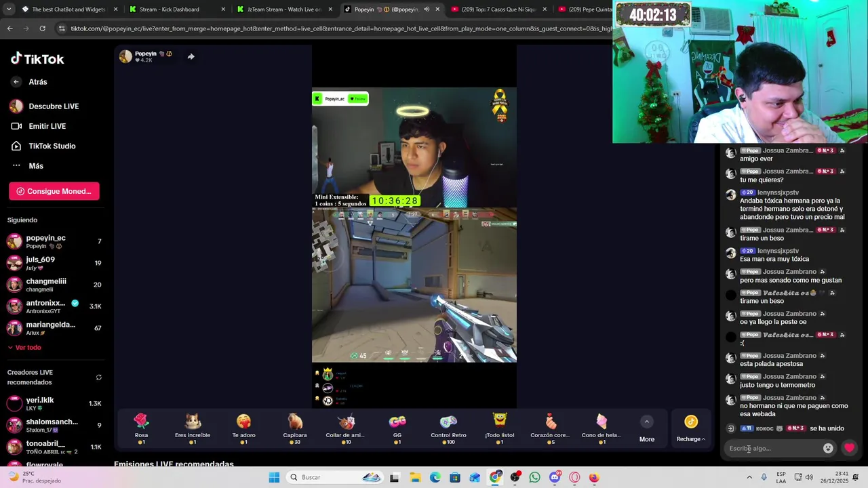
Task: Share the Popeyin live stream
Action: 191,57
